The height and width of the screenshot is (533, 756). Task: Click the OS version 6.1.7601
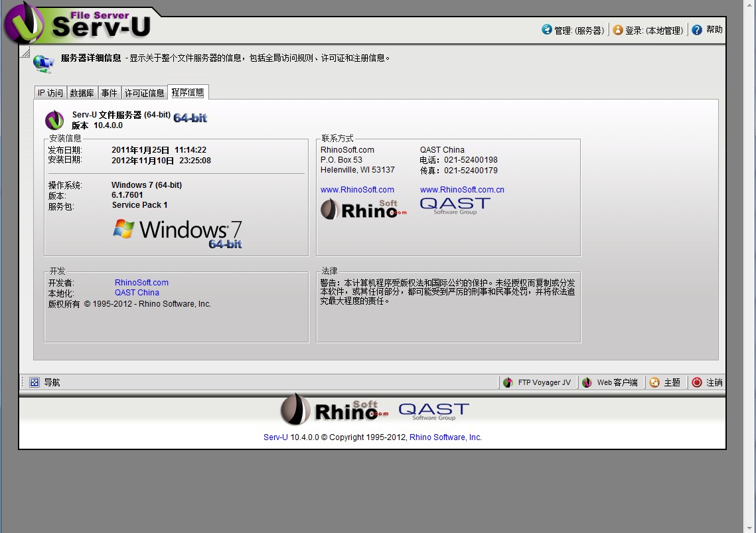pos(127,195)
